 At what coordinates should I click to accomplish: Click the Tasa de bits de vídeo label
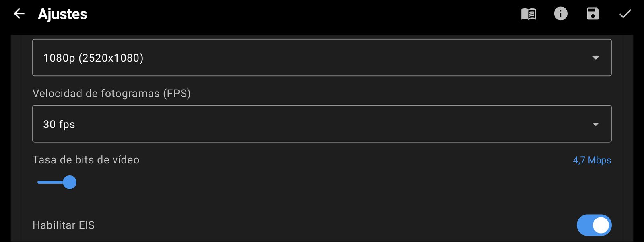86,160
